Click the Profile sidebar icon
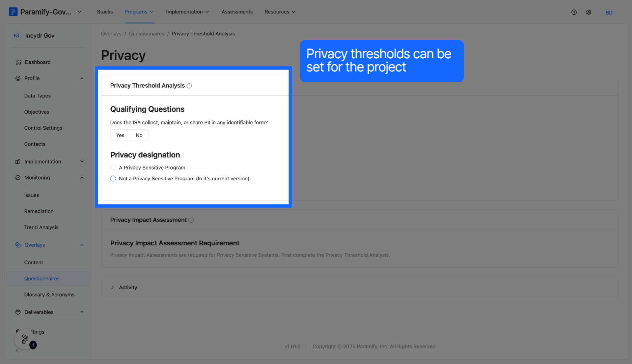 pos(18,78)
